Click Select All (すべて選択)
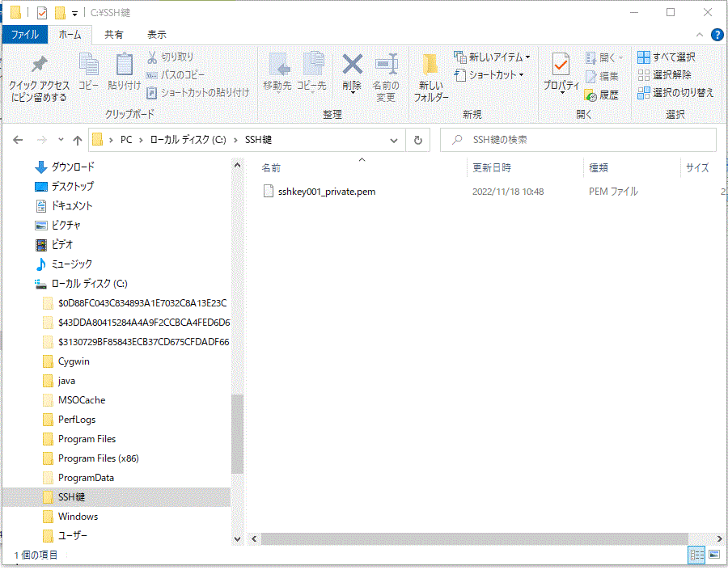This screenshot has width=728, height=570. point(666,57)
